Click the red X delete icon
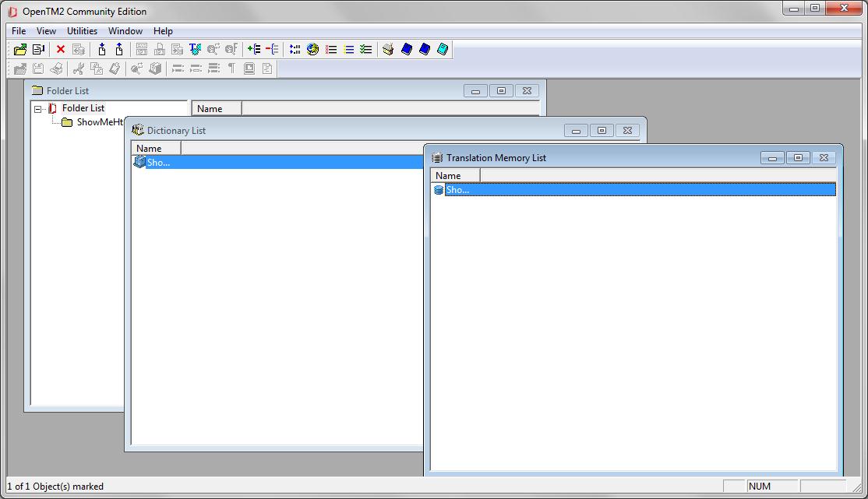Screen dimensions: 868x499 tap(60, 49)
